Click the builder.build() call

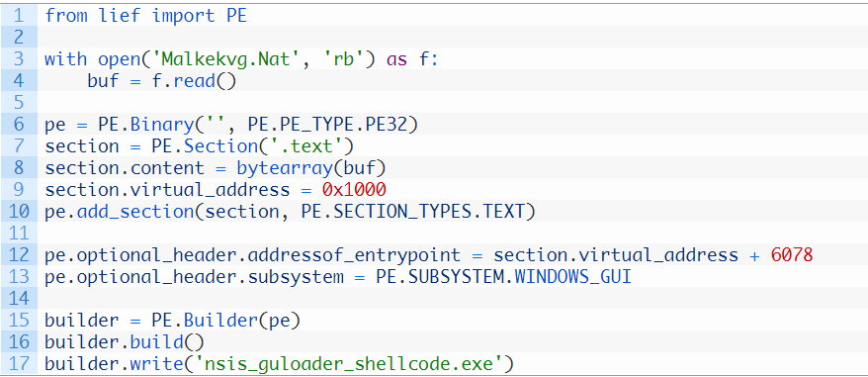coord(125,342)
